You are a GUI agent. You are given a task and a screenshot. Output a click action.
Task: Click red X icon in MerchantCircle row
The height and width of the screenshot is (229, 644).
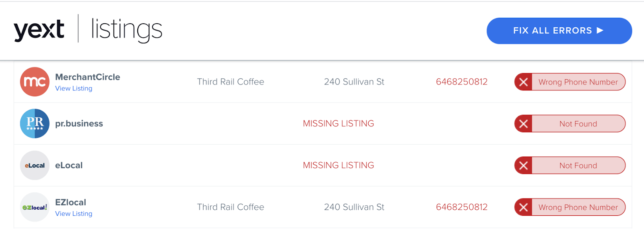[523, 82]
